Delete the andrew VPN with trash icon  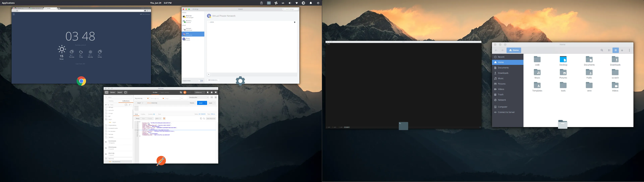click(295, 22)
